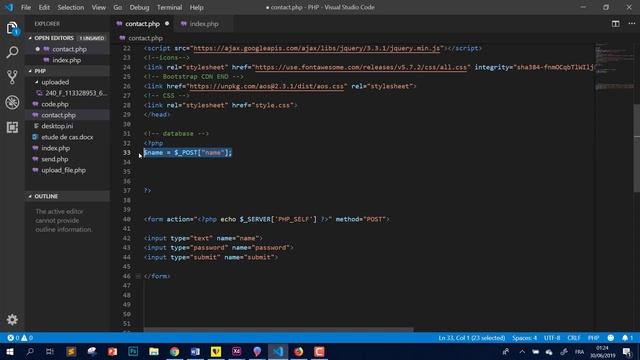This screenshot has width=640, height=360.
Task: Click the editor vertical scrollbar thumb
Action: click(x=637, y=149)
